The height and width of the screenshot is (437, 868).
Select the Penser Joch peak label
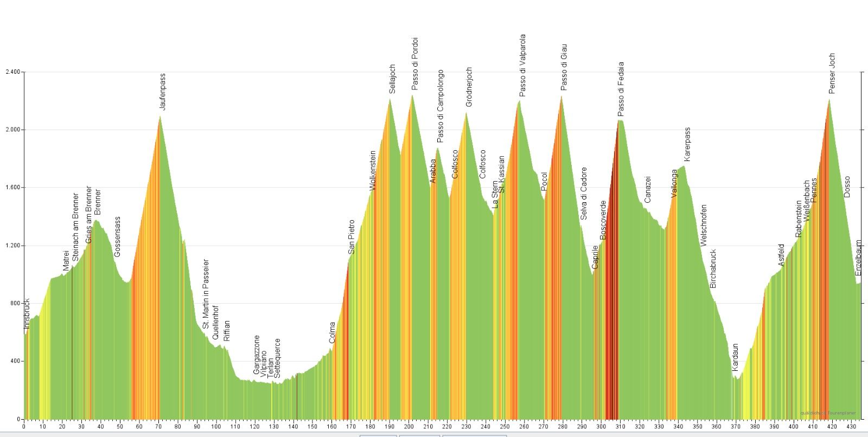tap(832, 74)
